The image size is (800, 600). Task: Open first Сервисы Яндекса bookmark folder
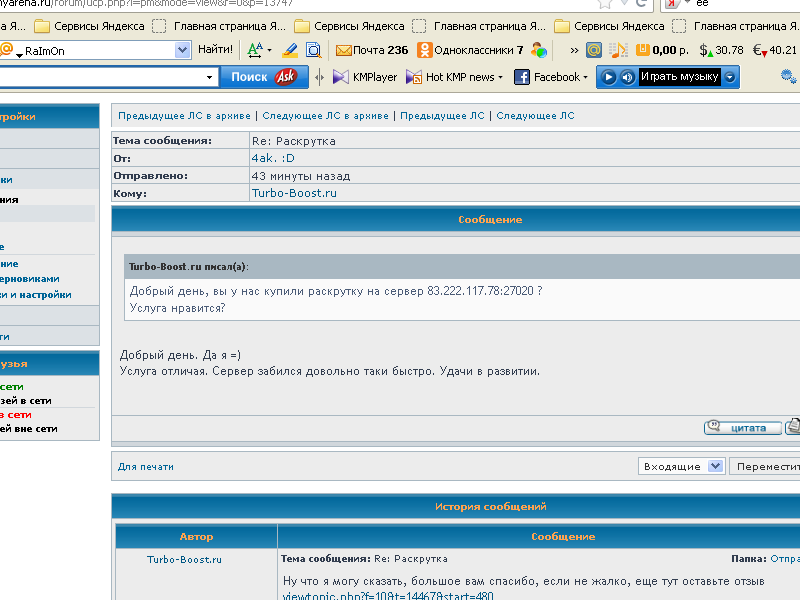click(89, 26)
